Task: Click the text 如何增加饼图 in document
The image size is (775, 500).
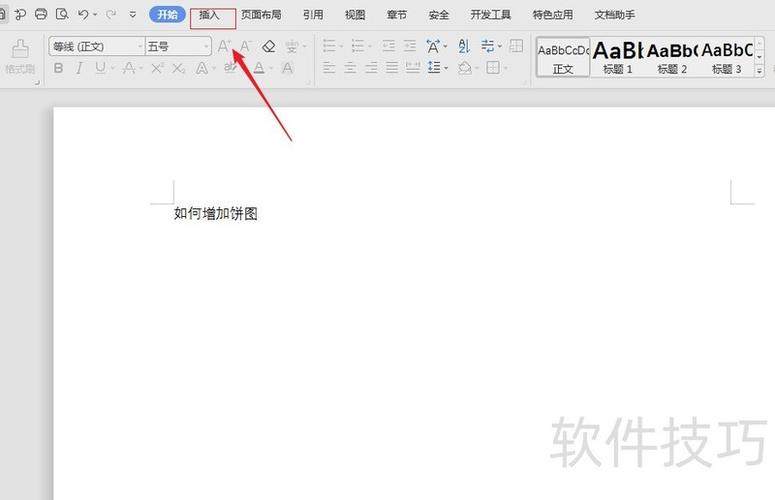Action: [x=215, y=213]
